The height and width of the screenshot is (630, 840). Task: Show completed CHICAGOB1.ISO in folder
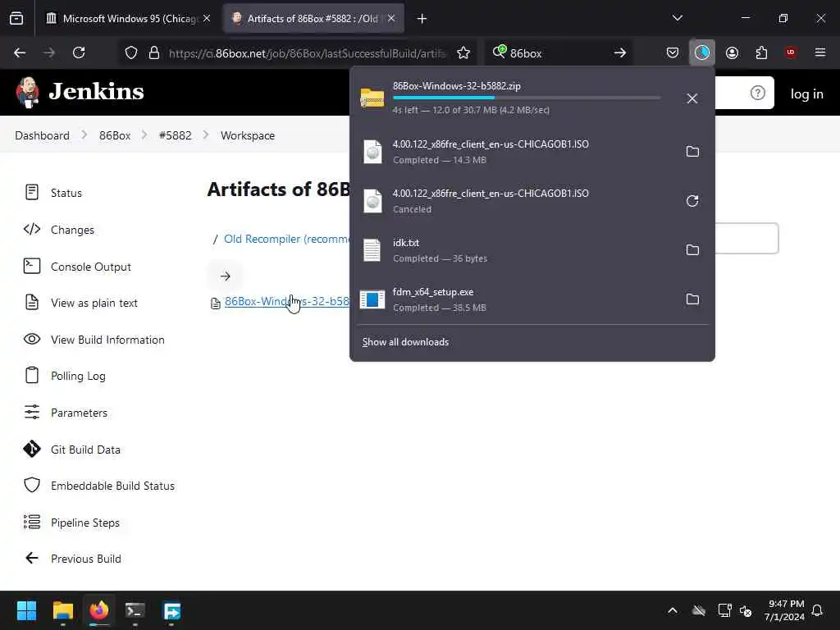692,152
